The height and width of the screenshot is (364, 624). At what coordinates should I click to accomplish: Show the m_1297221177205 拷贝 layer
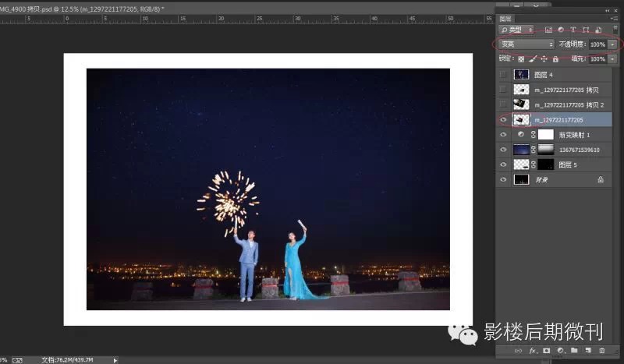[x=503, y=90]
